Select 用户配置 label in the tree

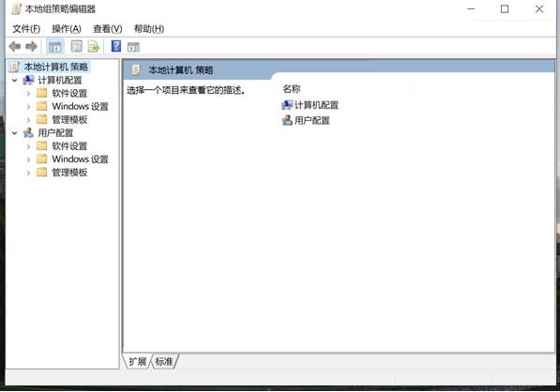[x=55, y=133]
